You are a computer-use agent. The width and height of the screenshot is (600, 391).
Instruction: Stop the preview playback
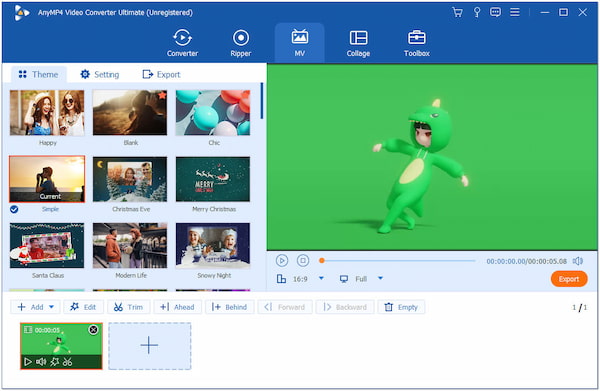(x=303, y=261)
